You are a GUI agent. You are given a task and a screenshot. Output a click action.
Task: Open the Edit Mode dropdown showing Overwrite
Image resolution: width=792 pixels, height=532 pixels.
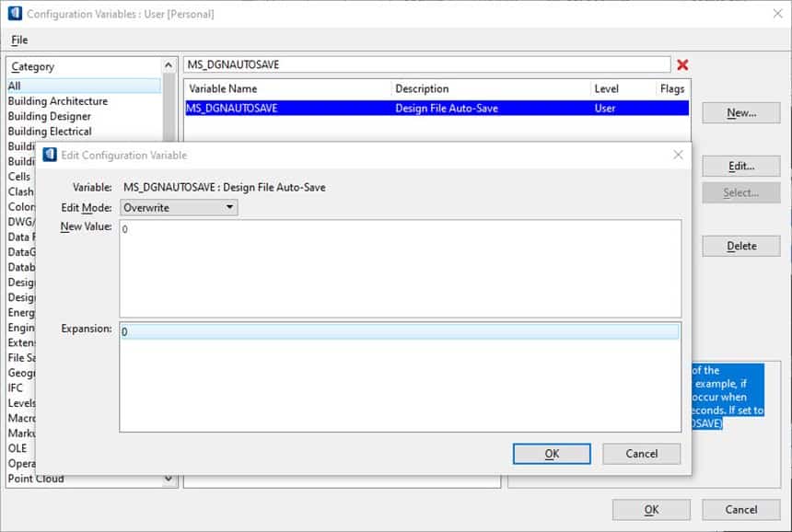click(x=227, y=207)
